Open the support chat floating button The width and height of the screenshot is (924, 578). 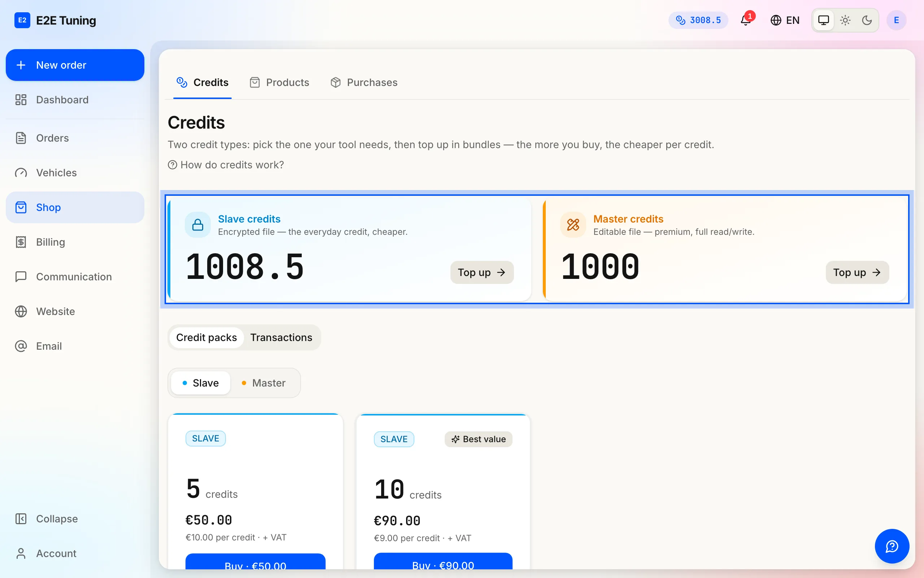pyautogui.click(x=892, y=546)
